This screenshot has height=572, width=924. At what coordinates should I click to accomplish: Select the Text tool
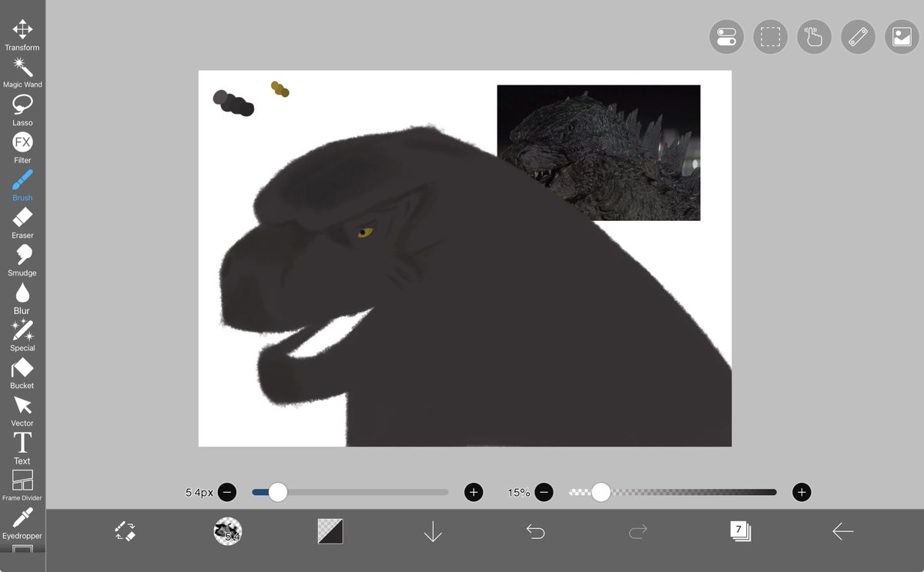coord(22,449)
